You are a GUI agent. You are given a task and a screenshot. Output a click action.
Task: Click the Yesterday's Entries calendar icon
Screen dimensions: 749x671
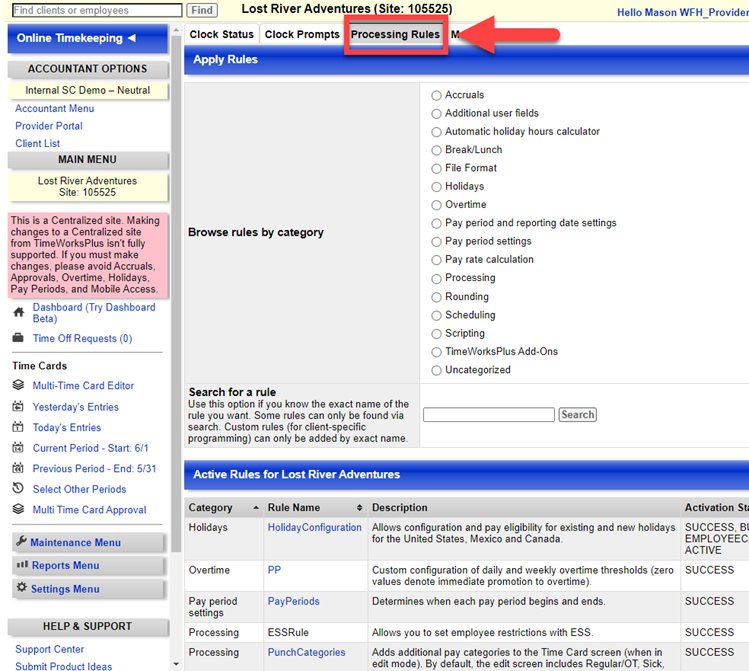pos(18,407)
